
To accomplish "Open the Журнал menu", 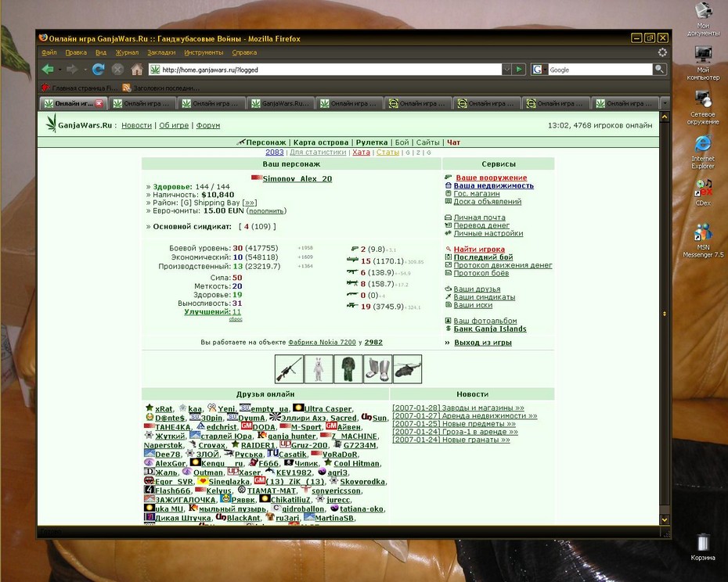I will (x=127, y=52).
